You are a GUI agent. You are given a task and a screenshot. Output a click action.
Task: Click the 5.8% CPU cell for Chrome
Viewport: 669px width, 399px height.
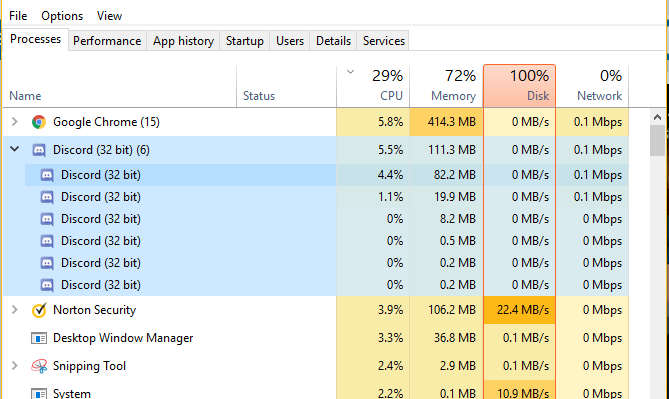point(373,122)
